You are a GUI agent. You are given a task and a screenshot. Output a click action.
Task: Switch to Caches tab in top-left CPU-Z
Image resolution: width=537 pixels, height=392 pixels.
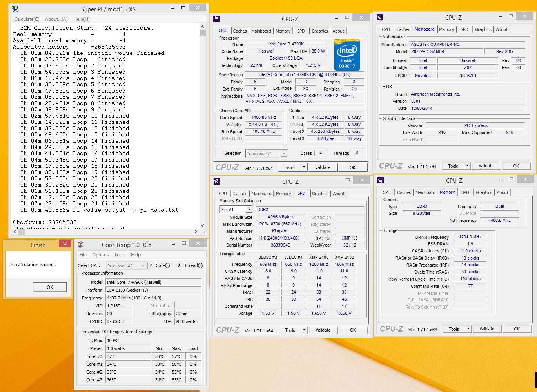240,31
